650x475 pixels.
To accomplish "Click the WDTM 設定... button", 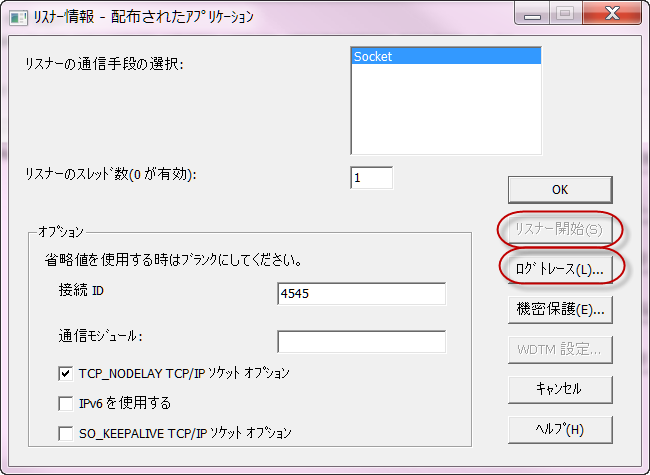I will pos(560,349).
